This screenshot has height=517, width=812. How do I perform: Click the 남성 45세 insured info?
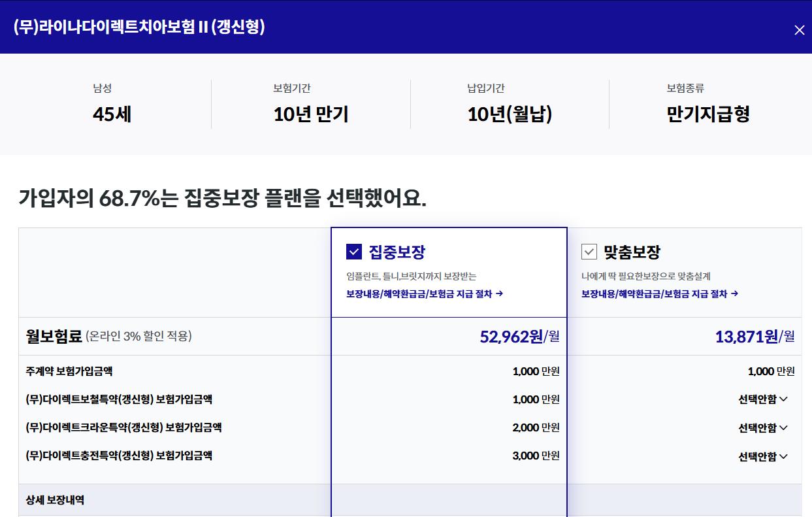tap(112, 114)
